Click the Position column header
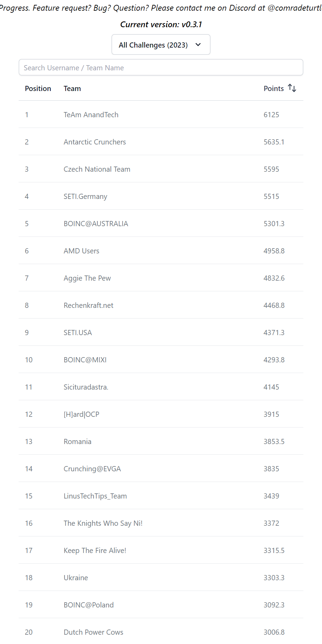 38,89
